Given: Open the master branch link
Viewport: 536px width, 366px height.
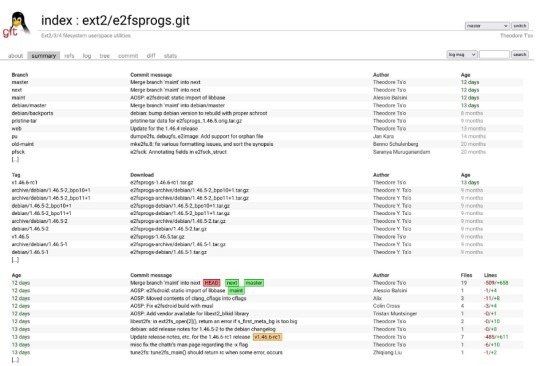Looking at the screenshot, I should [x=20, y=82].
